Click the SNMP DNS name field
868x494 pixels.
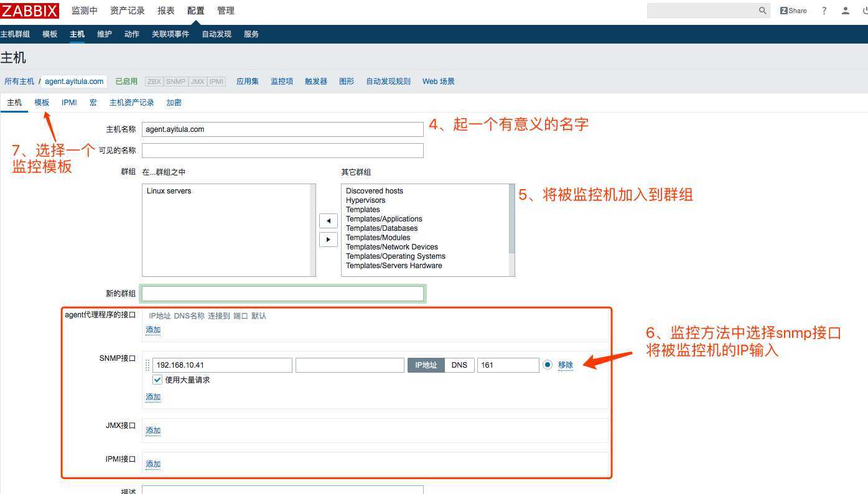click(x=350, y=365)
